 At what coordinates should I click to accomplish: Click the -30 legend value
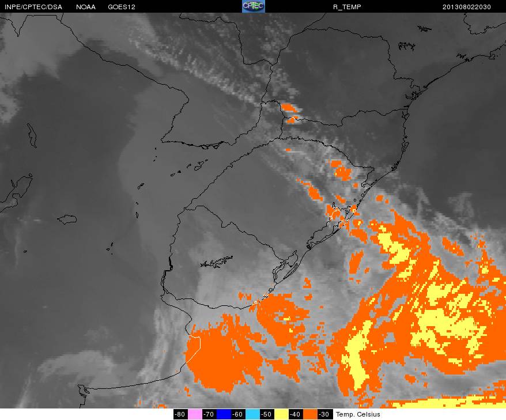coord(324,414)
